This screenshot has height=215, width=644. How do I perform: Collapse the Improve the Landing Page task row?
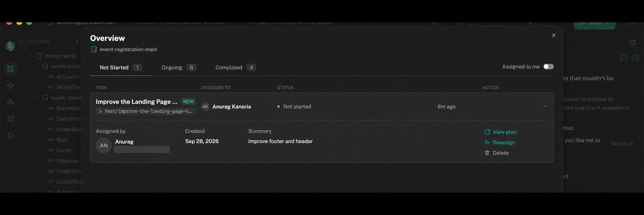click(x=545, y=107)
